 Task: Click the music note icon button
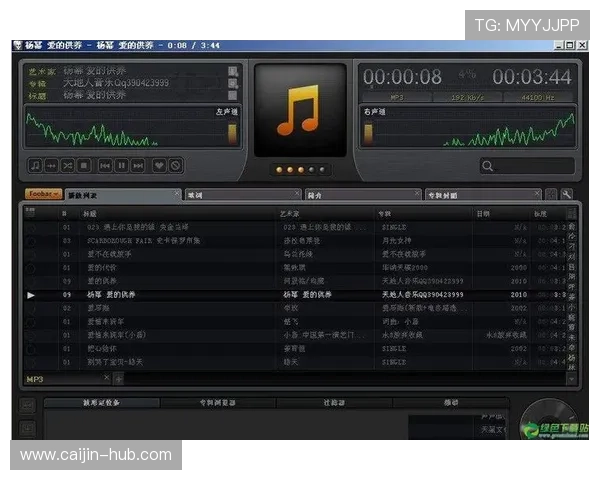[35, 165]
